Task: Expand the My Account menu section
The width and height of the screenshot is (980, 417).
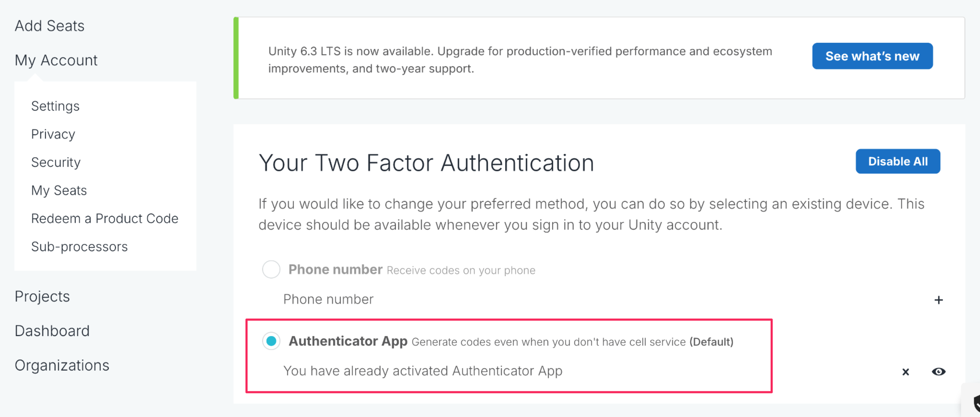Action: click(x=56, y=60)
